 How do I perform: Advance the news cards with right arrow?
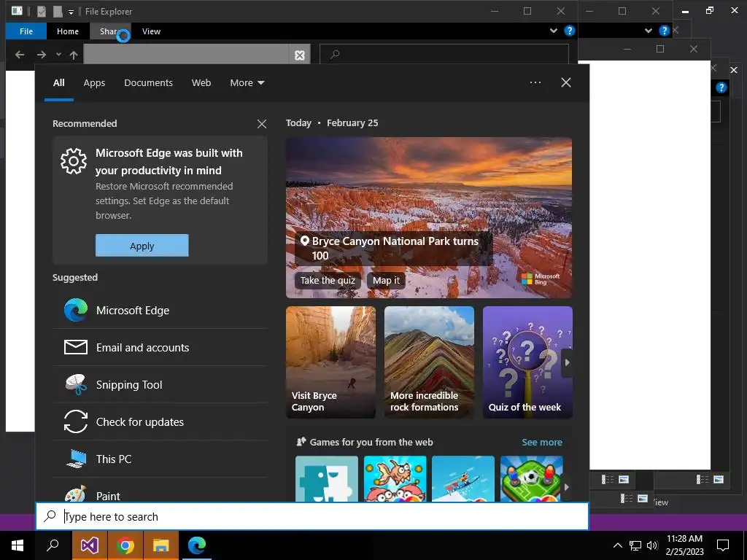tap(567, 362)
